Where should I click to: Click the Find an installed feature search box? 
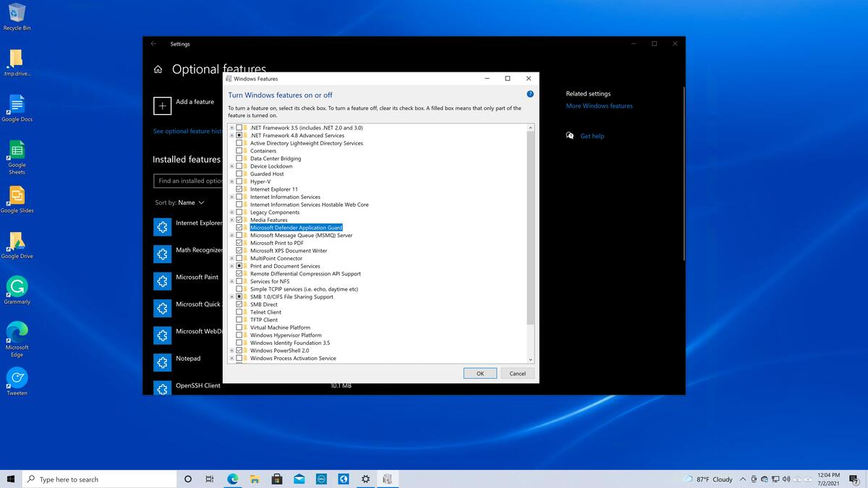[x=190, y=181]
